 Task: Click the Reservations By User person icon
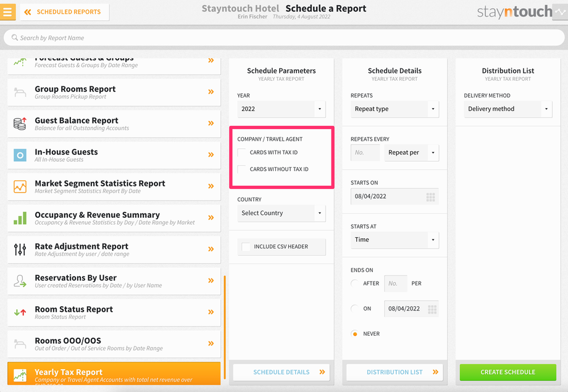20,281
